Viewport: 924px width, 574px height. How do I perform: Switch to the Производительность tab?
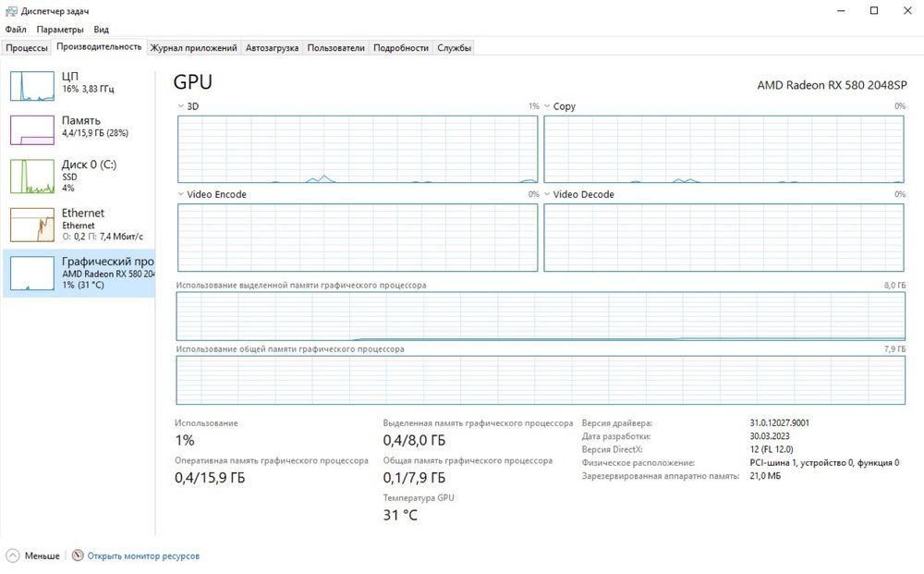[99, 46]
